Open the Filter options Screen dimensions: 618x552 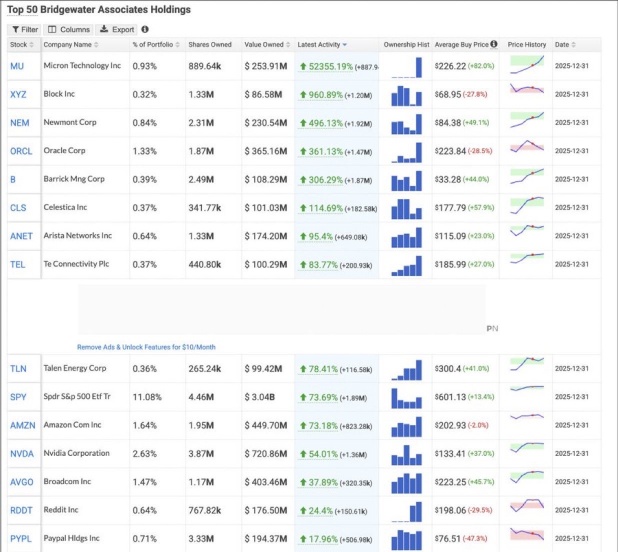25,30
